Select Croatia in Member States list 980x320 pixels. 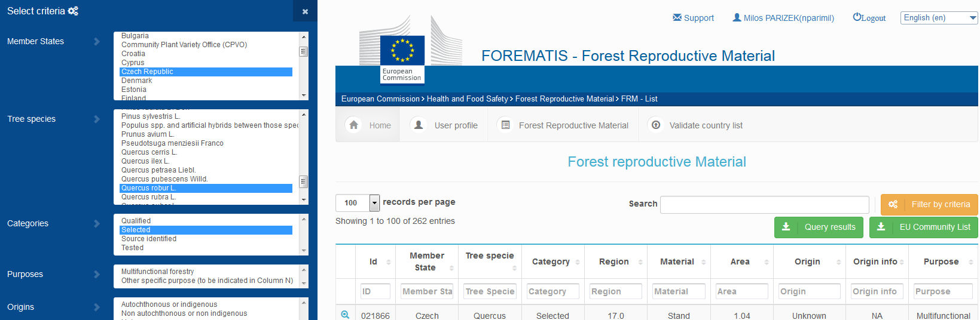click(x=206, y=54)
